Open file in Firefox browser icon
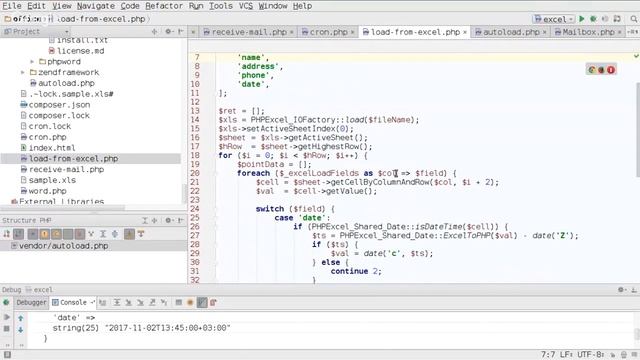 pyautogui.click(x=601, y=70)
